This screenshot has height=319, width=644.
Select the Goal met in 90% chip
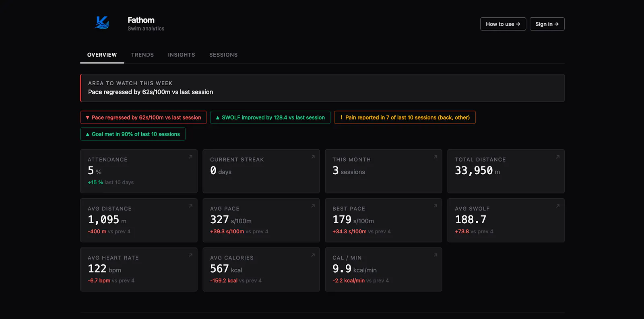pyautogui.click(x=133, y=134)
